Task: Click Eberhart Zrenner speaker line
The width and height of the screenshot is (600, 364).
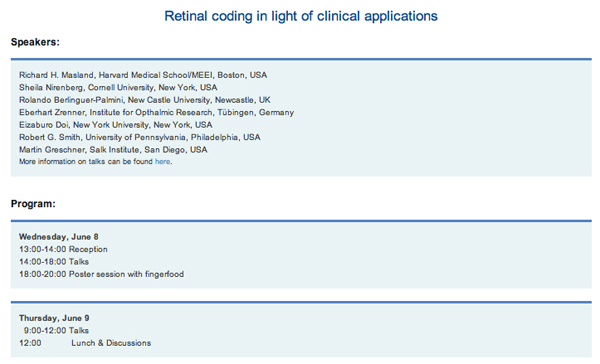Action: coord(157,113)
